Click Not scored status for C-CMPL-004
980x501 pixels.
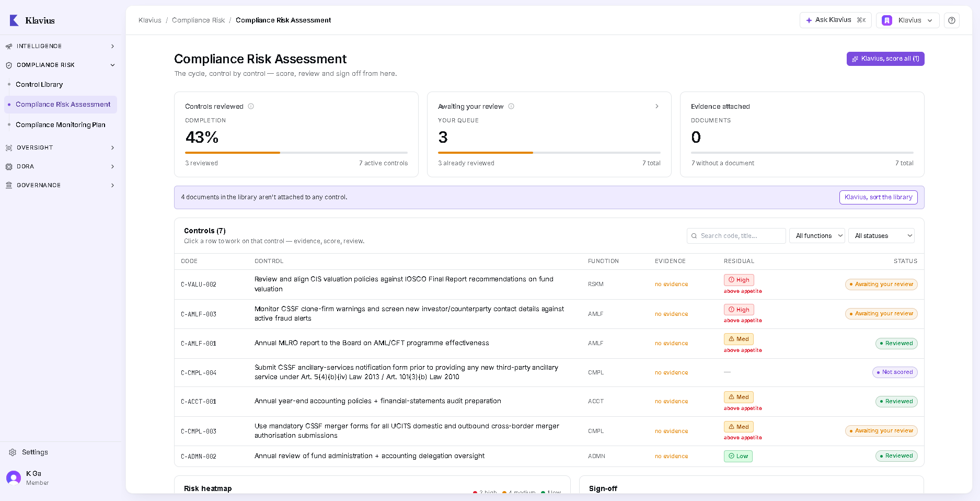coord(895,373)
